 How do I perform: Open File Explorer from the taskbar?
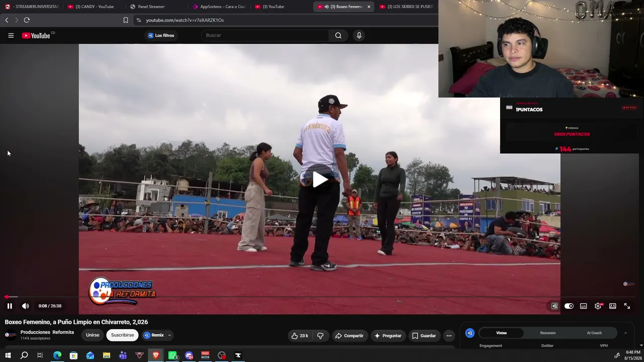point(107,355)
